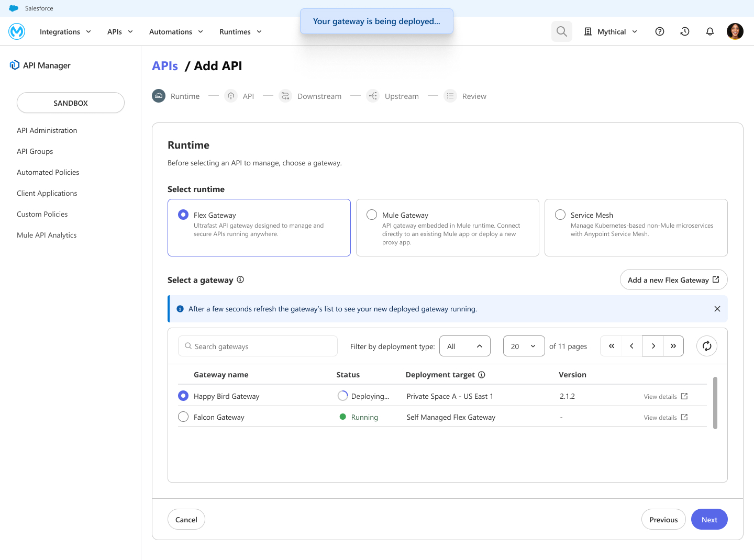Open the page size dropdown showing 20
The image size is (754, 560).
click(x=524, y=346)
